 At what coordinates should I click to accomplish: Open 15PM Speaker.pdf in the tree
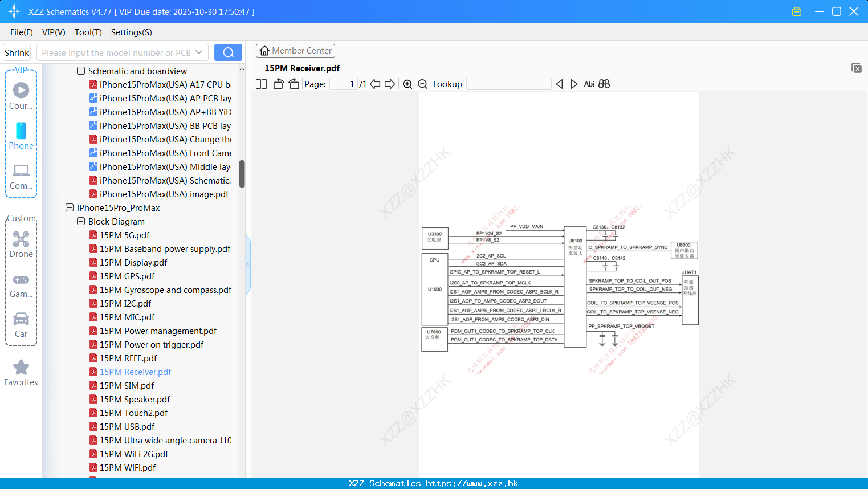click(135, 400)
